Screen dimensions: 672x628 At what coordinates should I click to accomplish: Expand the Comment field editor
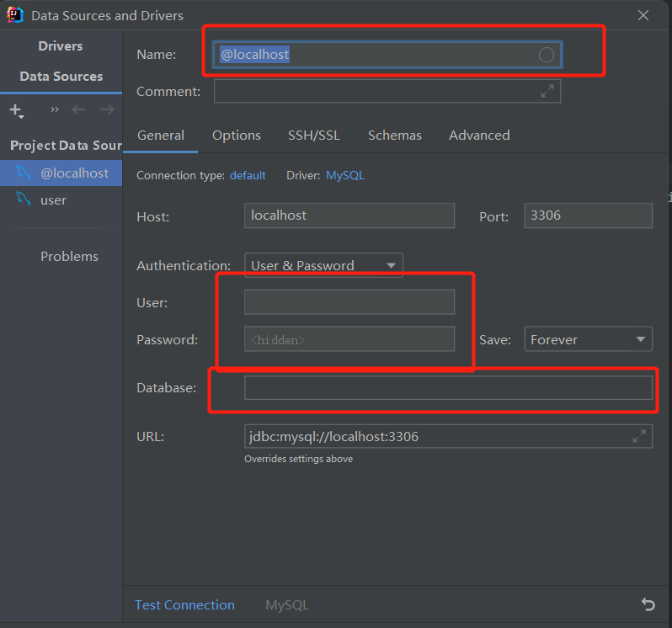tap(547, 91)
